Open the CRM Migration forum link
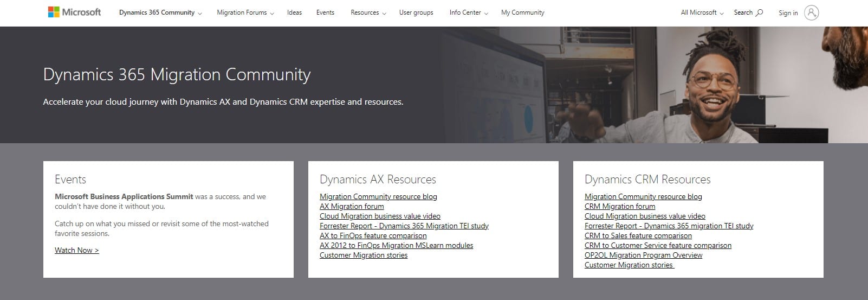 click(x=620, y=206)
